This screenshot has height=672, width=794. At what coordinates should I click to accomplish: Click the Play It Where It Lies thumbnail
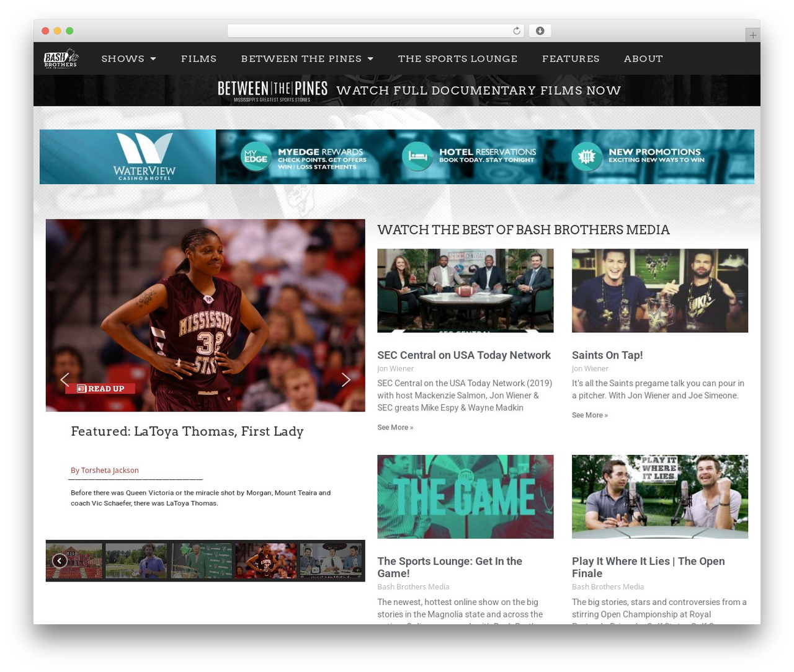pyautogui.click(x=660, y=497)
